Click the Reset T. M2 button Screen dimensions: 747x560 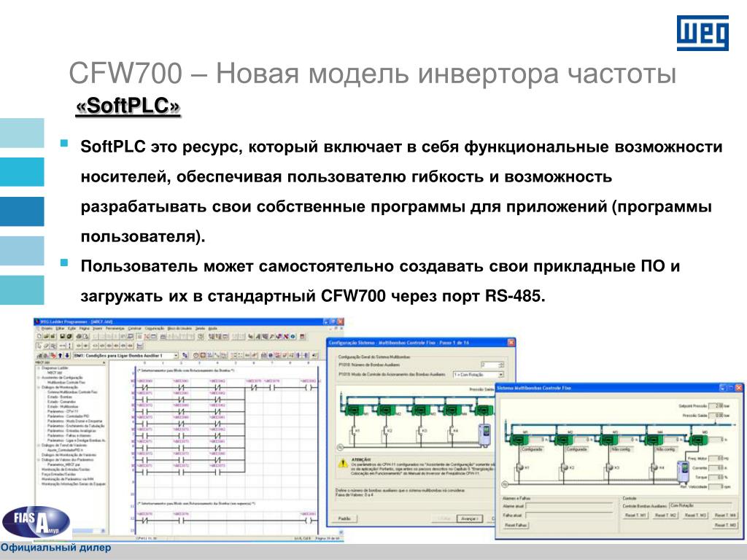point(665,516)
